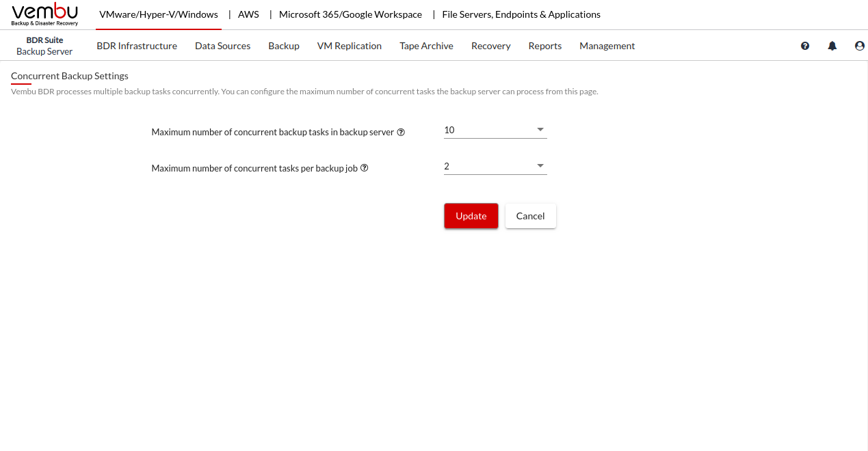Open the Reports menu
Viewport: 868px width, 451px height.
coord(545,46)
